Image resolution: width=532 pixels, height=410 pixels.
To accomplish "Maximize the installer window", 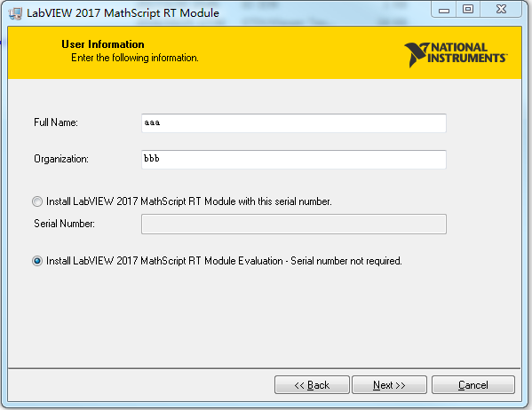I will [468, 10].
